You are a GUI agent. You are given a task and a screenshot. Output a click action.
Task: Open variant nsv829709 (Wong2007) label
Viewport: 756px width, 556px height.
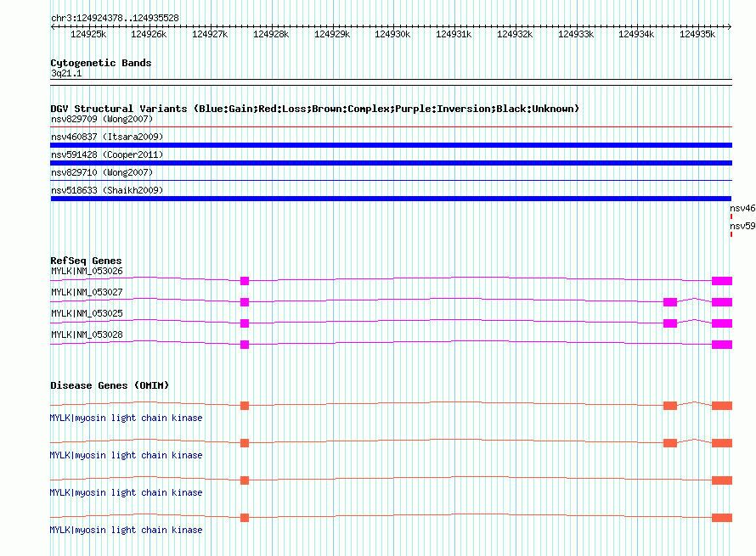pyautogui.click(x=102, y=119)
